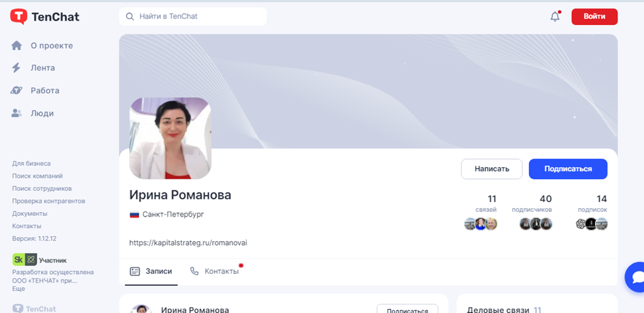644x313 pixels.
Task: Click the Ирина Романова profile heading
Action: (x=181, y=195)
